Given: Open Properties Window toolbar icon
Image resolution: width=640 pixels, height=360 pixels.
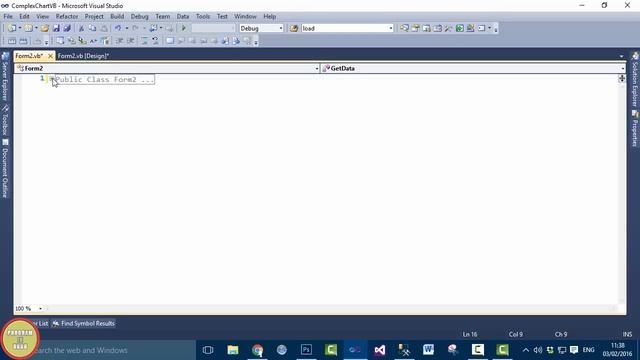Looking at the screenshot, I should point(416,28).
